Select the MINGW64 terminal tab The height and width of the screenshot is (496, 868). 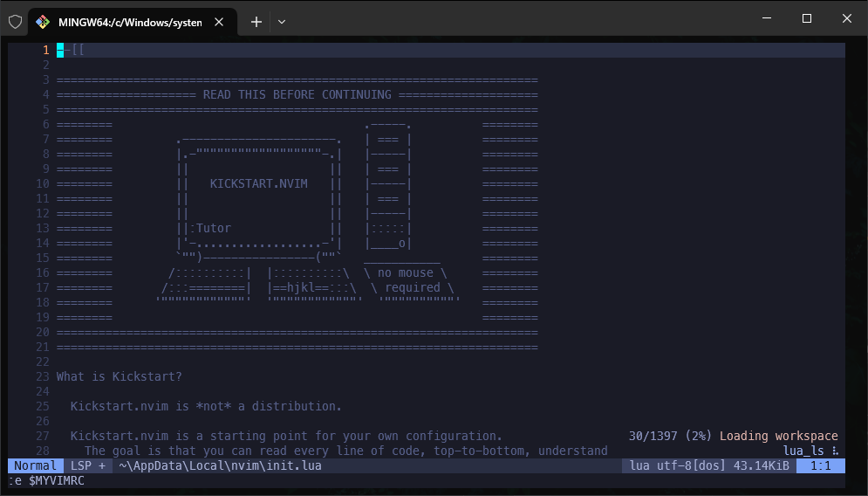coord(133,22)
